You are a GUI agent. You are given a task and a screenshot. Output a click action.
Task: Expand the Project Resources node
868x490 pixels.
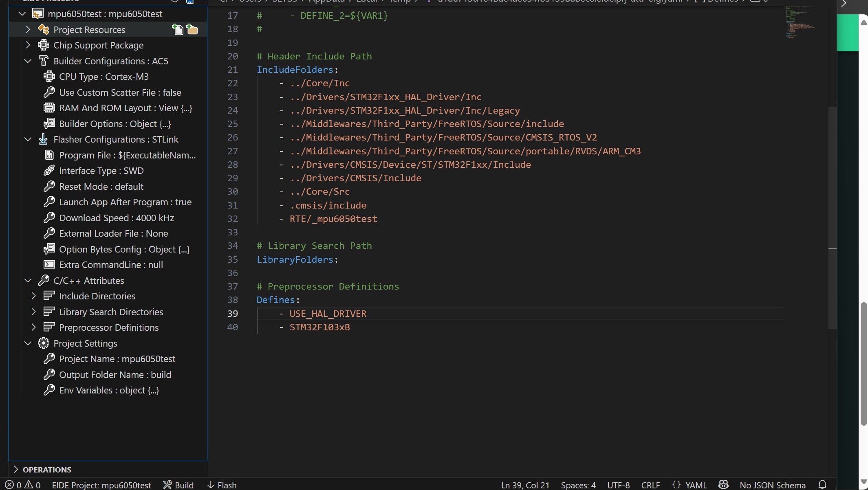click(28, 29)
